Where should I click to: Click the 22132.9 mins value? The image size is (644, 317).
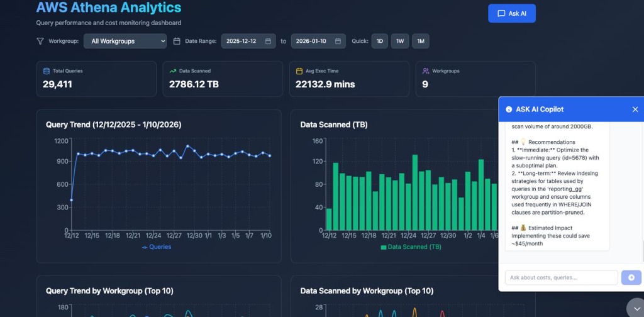point(325,84)
